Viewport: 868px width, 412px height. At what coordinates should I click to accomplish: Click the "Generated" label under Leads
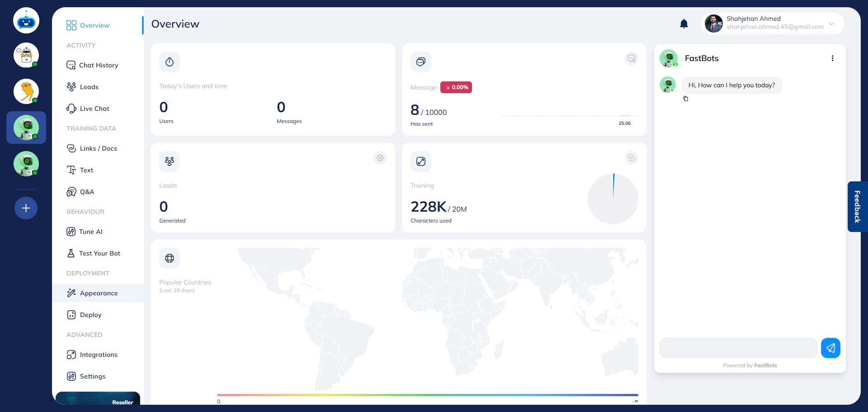[x=172, y=221]
